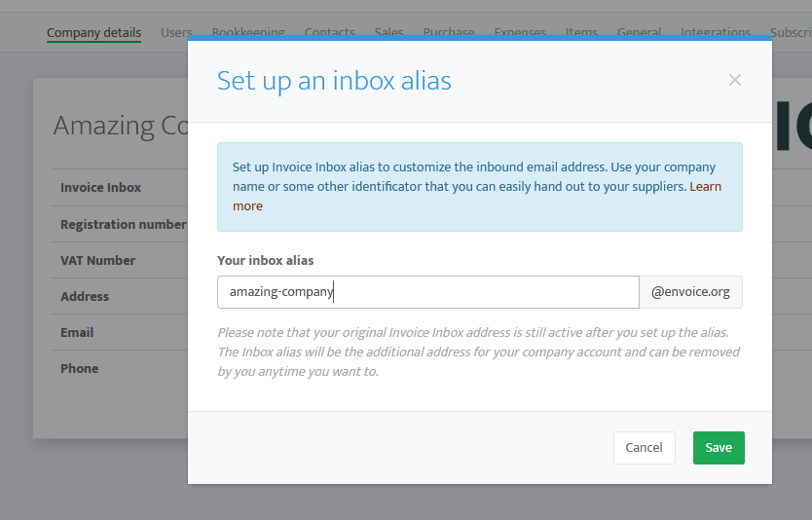Open the Sales settings tab
Image resolution: width=812 pixels, height=520 pixels.
coord(388,32)
